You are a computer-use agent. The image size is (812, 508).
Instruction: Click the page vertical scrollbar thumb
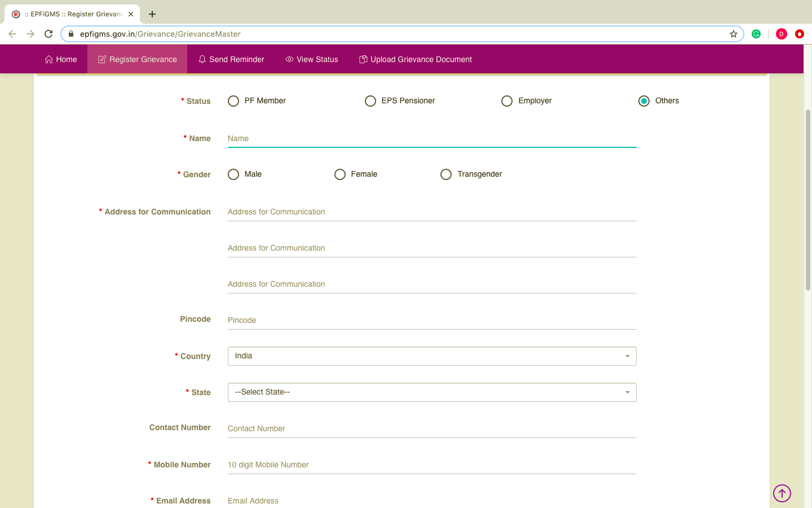tap(808, 200)
